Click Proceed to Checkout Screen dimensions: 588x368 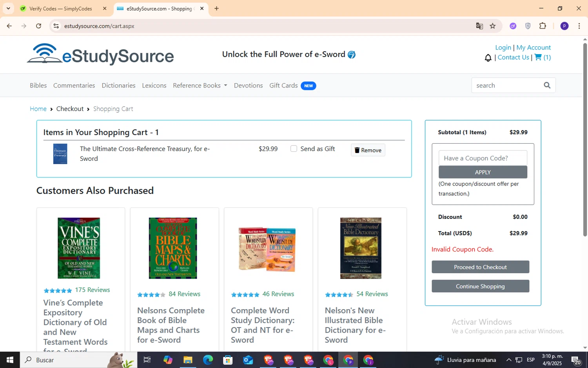click(x=480, y=267)
